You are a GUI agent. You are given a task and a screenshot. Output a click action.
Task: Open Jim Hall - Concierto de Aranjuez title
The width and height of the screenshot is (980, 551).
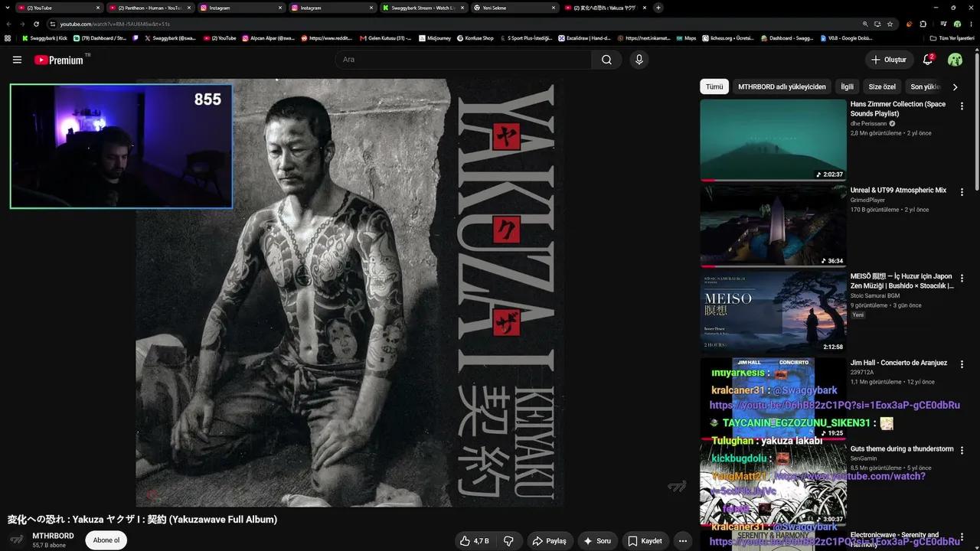899,363
